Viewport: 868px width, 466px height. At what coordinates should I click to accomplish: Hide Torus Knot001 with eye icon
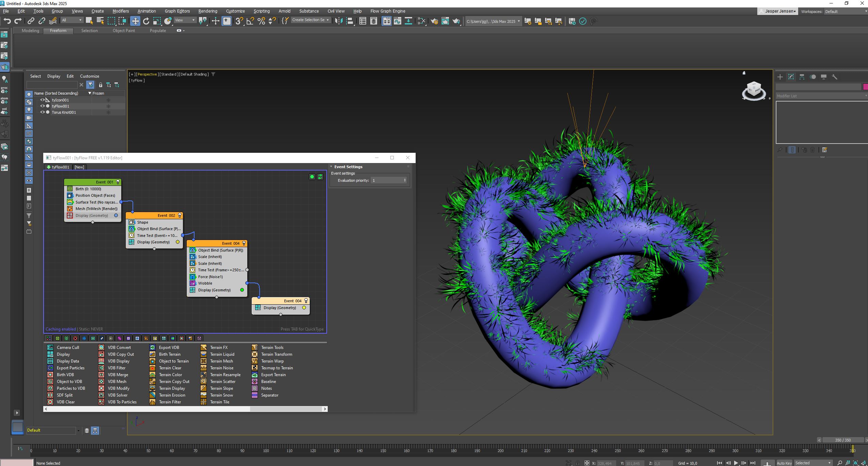click(x=43, y=112)
